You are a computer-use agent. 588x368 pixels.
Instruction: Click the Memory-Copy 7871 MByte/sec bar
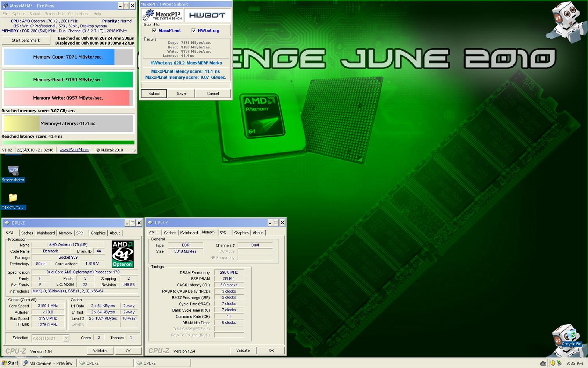tap(68, 57)
